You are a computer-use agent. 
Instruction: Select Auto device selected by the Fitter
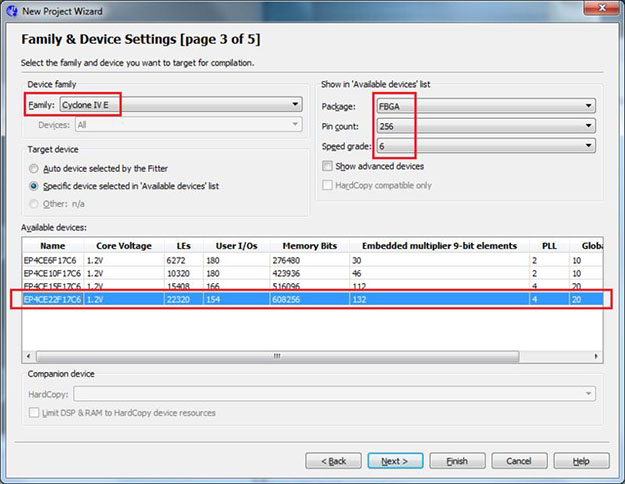(x=36, y=168)
